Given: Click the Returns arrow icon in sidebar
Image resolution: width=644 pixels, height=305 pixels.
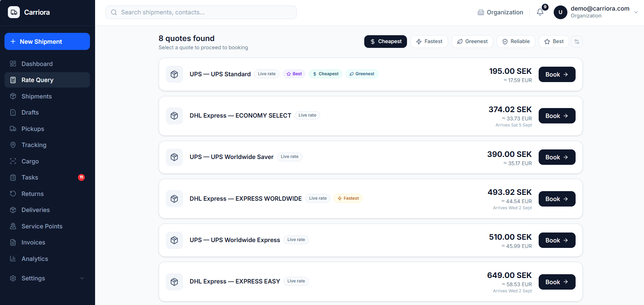Looking at the screenshot, I should click(x=13, y=194).
